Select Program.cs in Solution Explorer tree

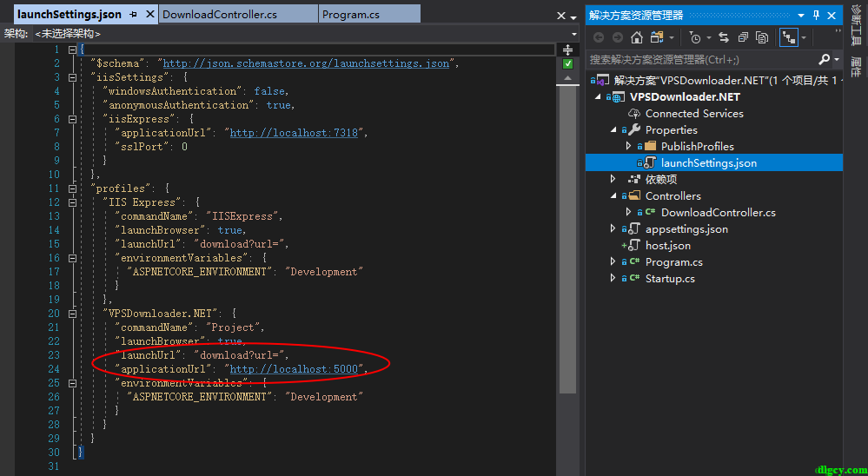click(674, 261)
